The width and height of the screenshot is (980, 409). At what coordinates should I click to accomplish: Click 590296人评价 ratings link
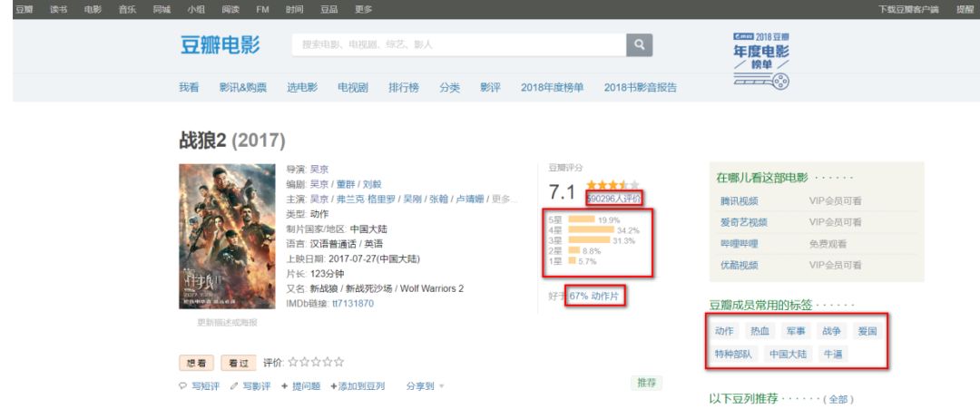[613, 198]
